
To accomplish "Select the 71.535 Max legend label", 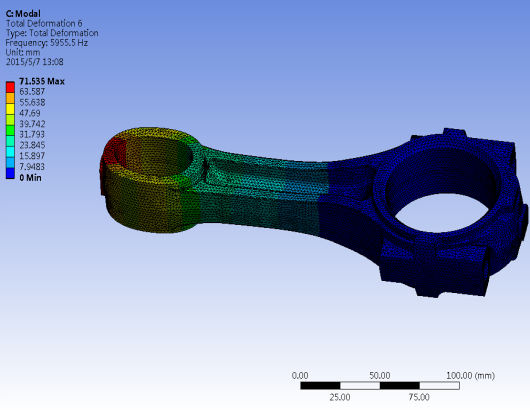I will tap(42, 81).
